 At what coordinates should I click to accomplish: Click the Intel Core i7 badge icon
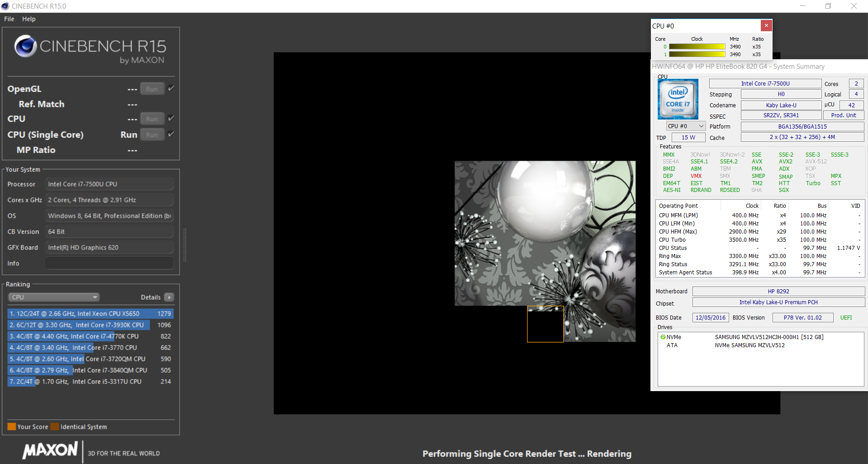point(678,99)
